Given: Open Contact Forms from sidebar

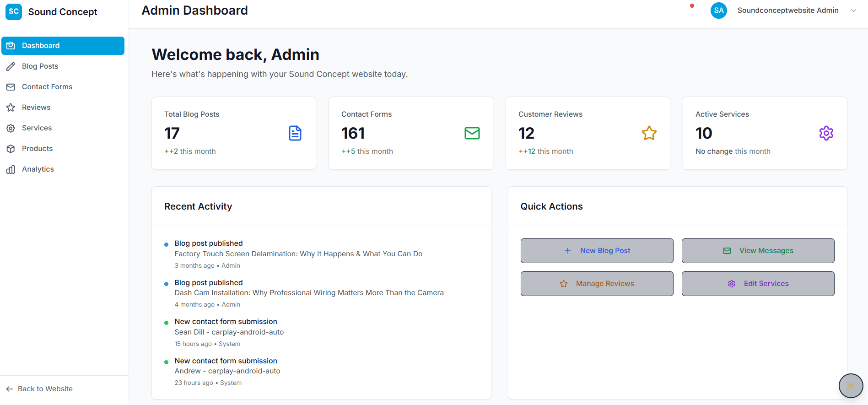Looking at the screenshot, I should click(x=63, y=87).
